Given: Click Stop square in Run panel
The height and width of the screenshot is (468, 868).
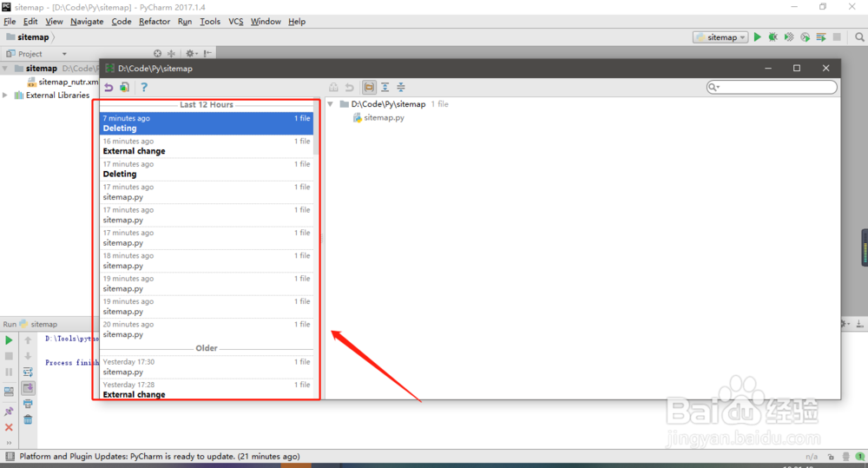Looking at the screenshot, I should coord(9,356).
